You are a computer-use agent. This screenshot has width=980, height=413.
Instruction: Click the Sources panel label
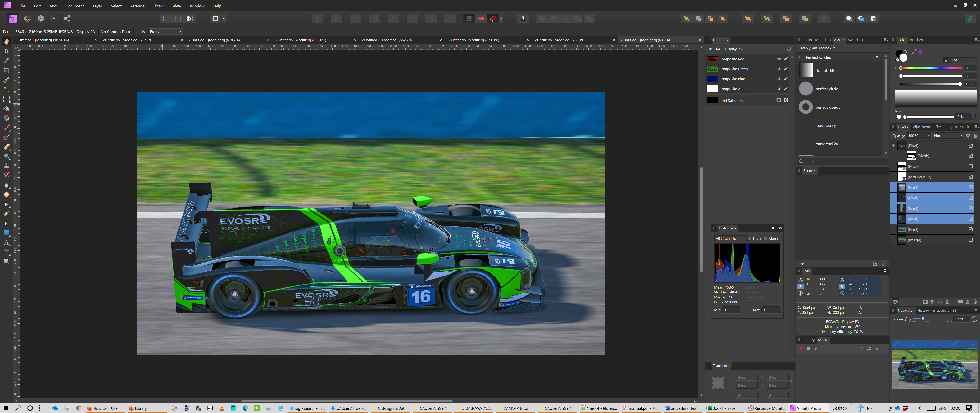810,171
